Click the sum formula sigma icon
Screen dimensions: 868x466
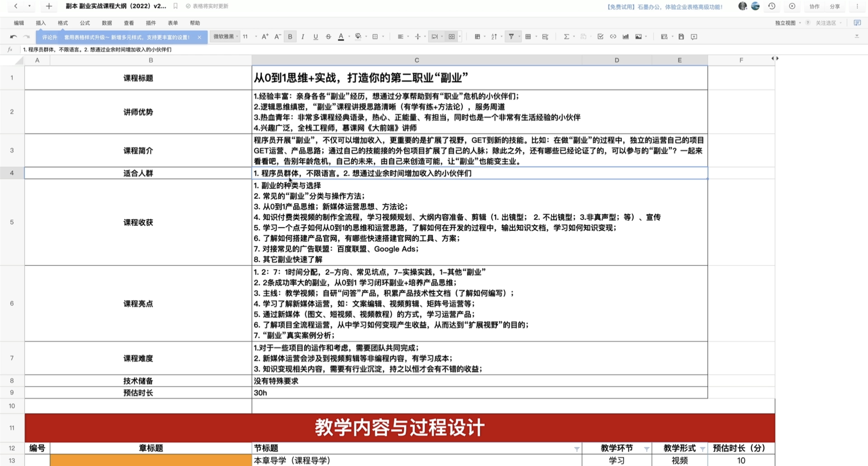(x=567, y=37)
